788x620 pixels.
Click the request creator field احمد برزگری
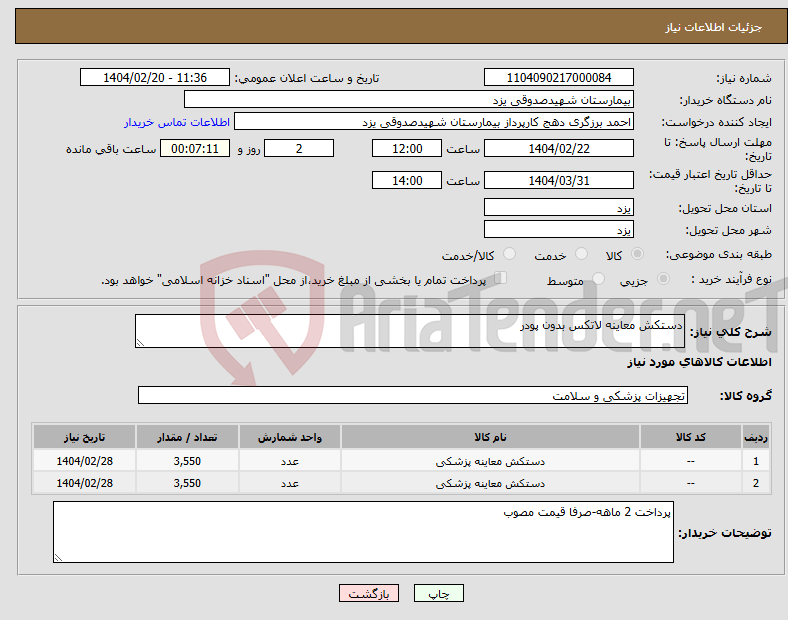[434, 122]
